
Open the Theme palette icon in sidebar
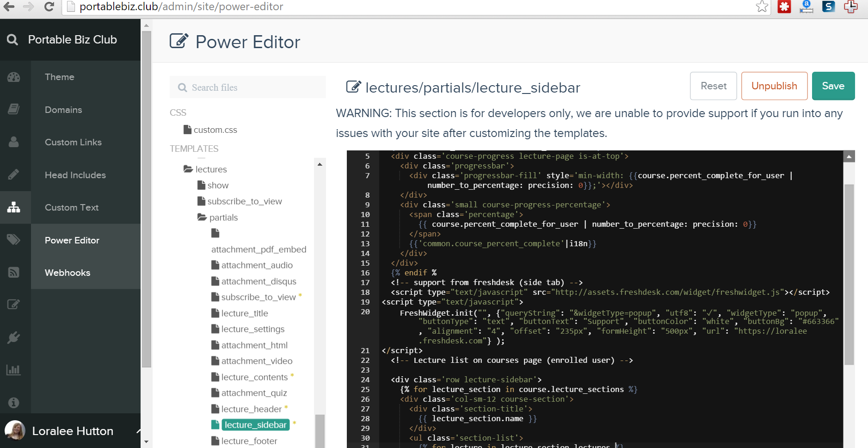pyautogui.click(x=14, y=77)
